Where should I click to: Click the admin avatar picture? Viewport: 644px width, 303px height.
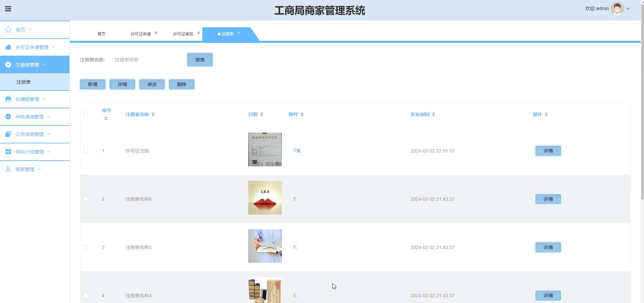(617, 9)
